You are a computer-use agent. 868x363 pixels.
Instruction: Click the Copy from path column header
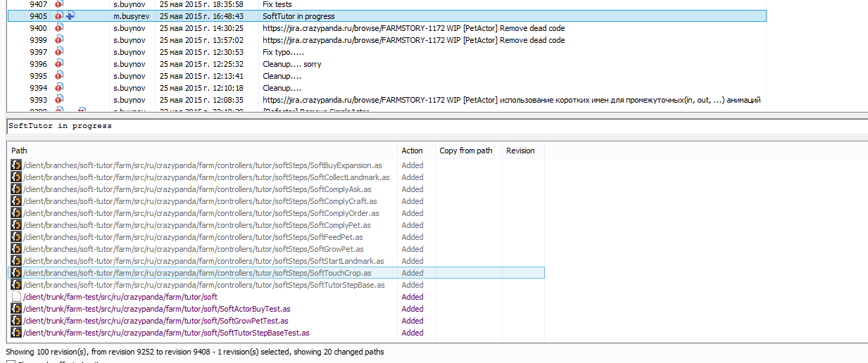pos(466,151)
